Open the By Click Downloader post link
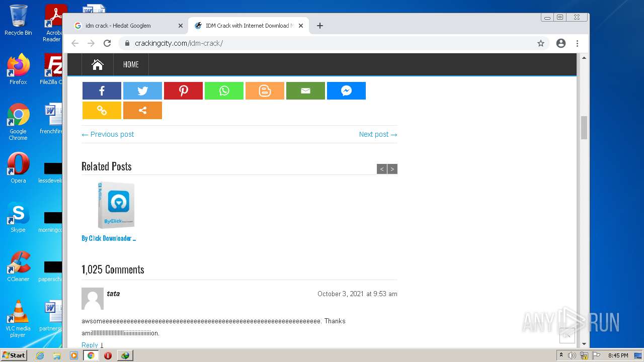This screenshot has height=362, width=644. [x=109, y=238]
